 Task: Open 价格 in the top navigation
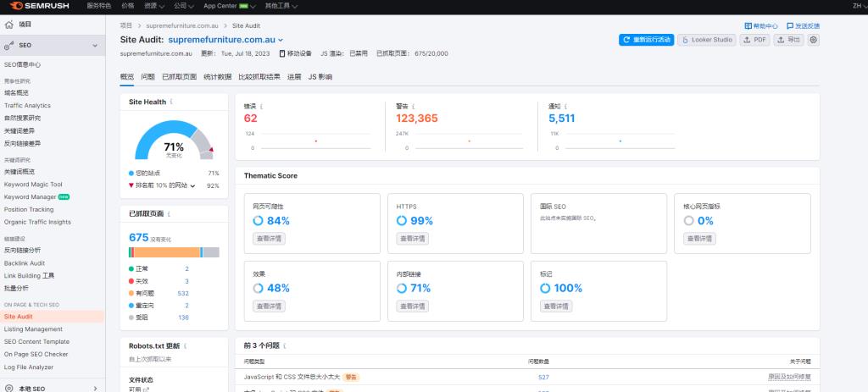[127, 6]
